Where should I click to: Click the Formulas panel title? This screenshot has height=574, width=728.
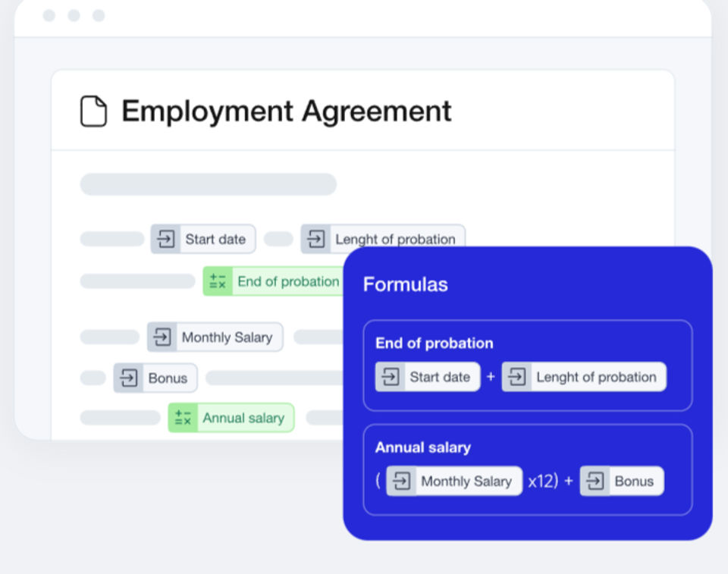(405, 284)
